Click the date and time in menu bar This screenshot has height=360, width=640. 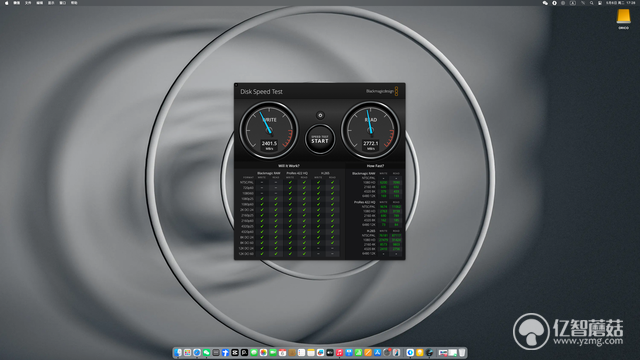(x=620, y=3)
